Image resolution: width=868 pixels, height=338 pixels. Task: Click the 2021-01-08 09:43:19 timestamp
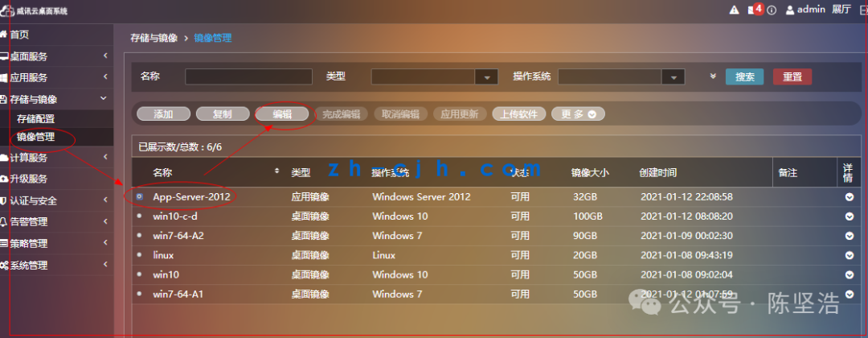[x=686, y=255]
